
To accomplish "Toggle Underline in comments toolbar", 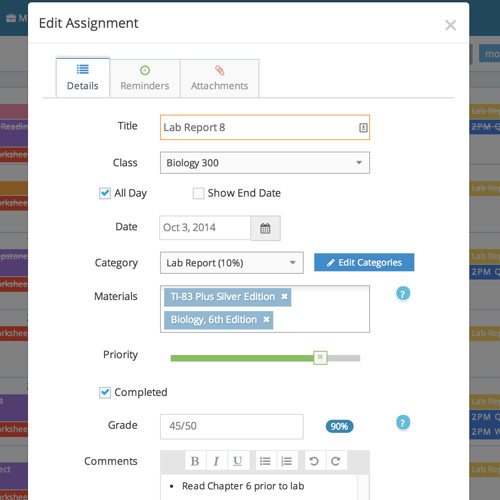I will point(238,461).
